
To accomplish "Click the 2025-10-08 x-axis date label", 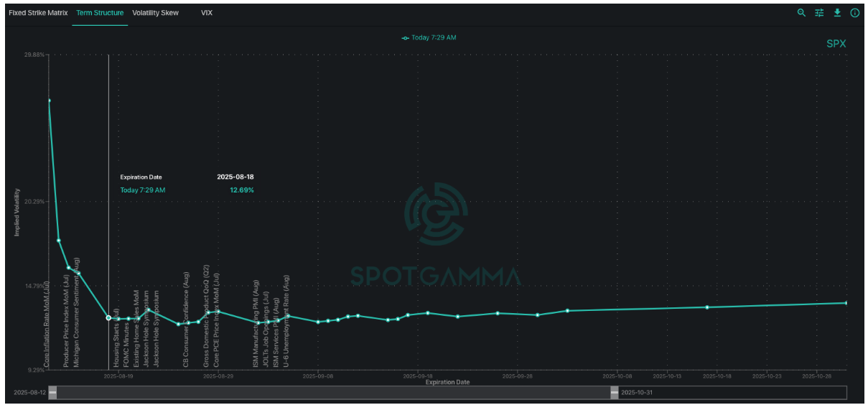I will (617, 376).
